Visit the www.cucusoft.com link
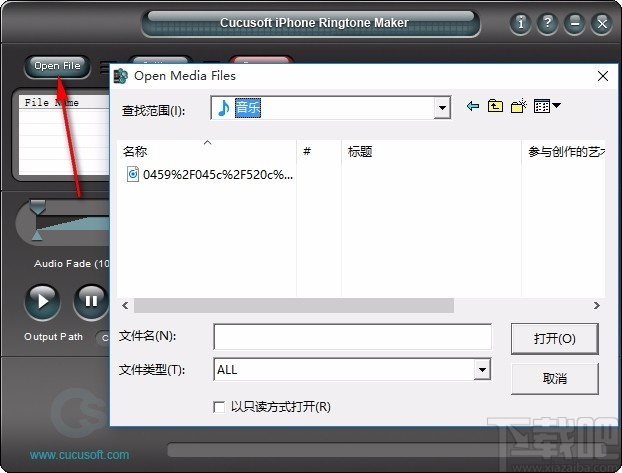This screenshot has height=473, width=622. point(79,455)
